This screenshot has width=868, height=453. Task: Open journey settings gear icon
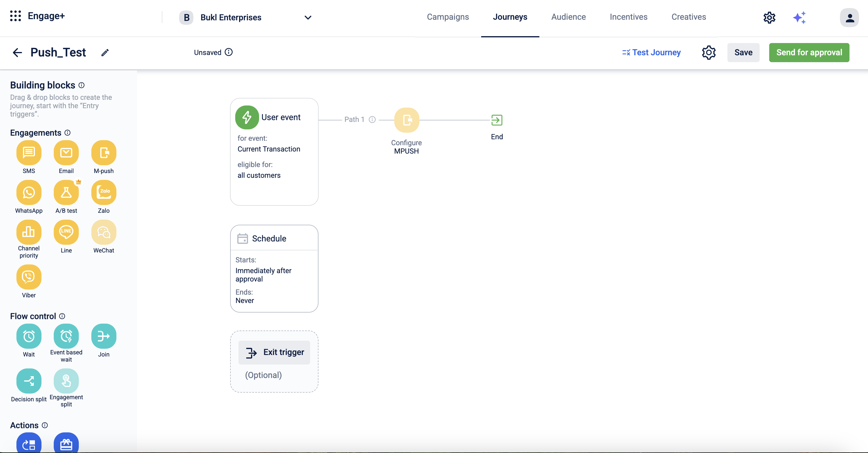pos(709,53)
